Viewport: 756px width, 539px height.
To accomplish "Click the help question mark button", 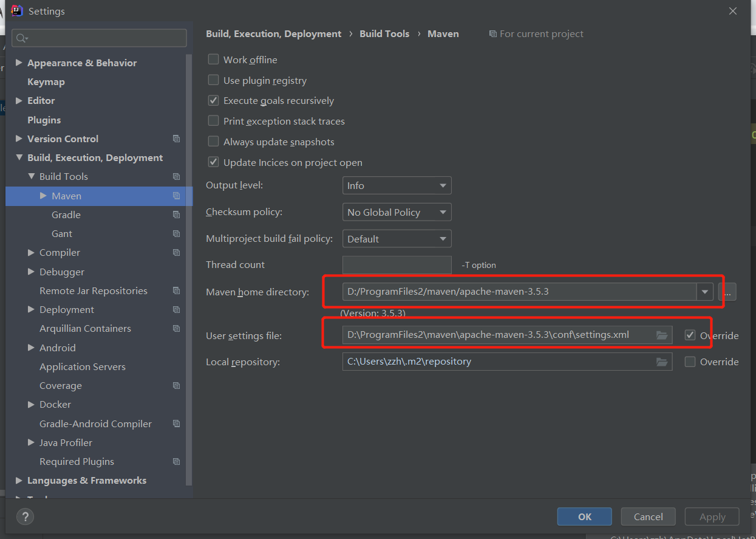I will pos(25,517).
